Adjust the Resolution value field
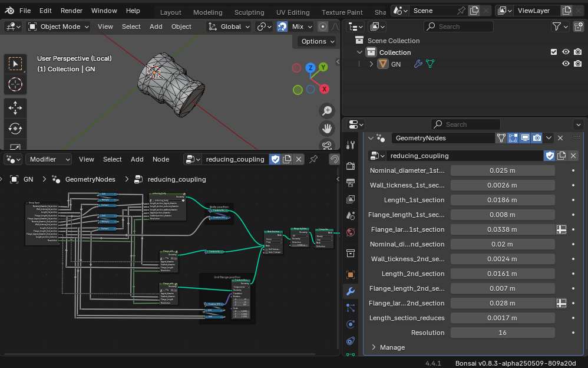 point(503,333)
